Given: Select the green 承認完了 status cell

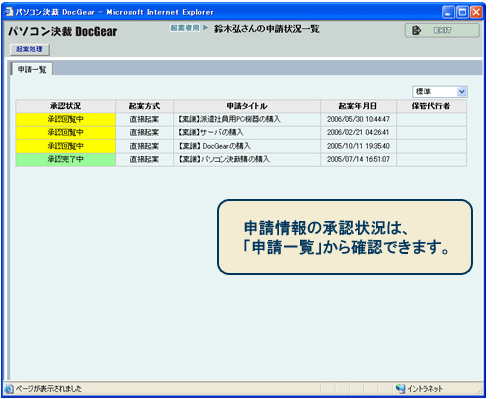Looking at the screenshot, I should click(66, 159).
